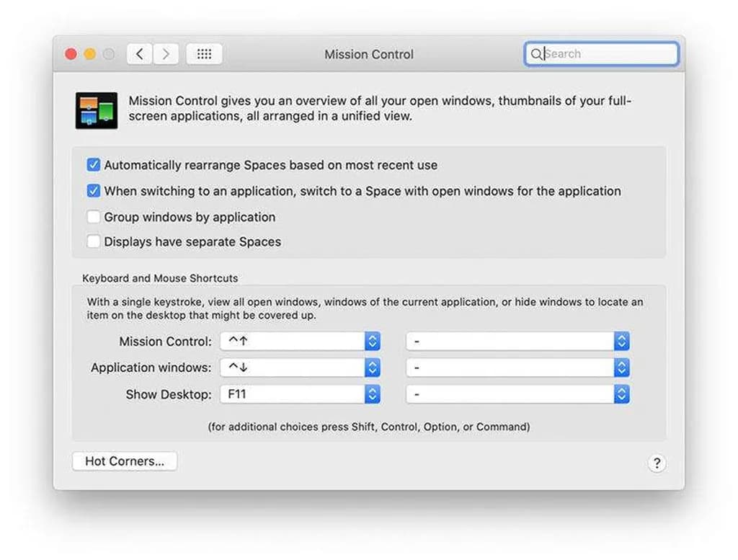Go forward using the right chevron button
The width and height of the screenshot is (738, 560).
pyautogui.click(x=166, y=54)
